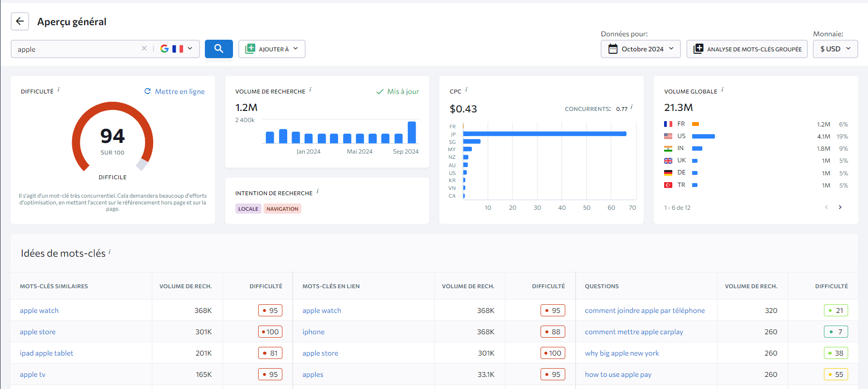This screenshot has width=868, height=389.
Task: Click the back arrow button
Action: point(20,21)
